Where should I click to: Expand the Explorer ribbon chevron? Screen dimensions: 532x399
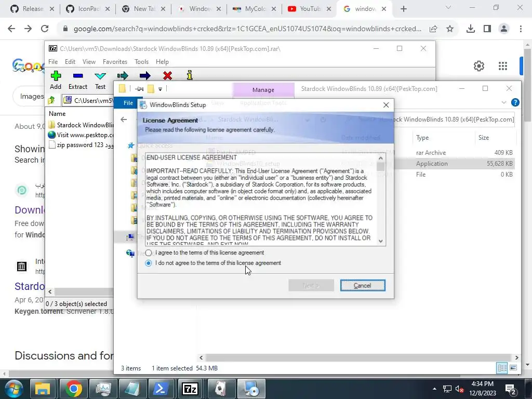pyautogui.click(x=504, y=102)
